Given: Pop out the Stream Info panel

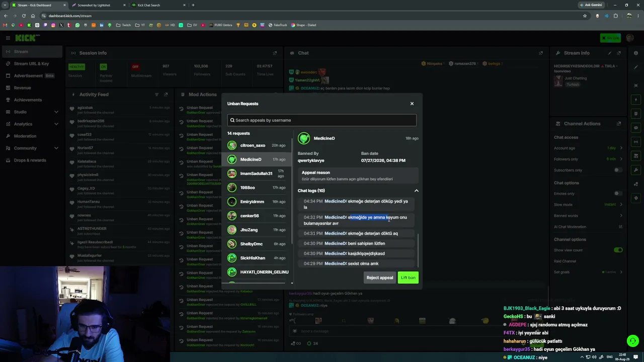Looking at the screenshot, I should point(619,53).
